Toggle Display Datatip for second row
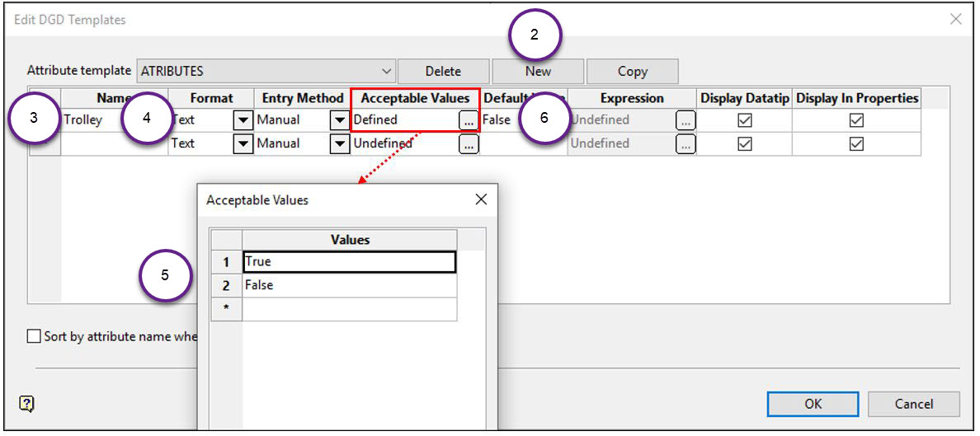The height and width of the screenshot is (436, 980). (745, 144)
